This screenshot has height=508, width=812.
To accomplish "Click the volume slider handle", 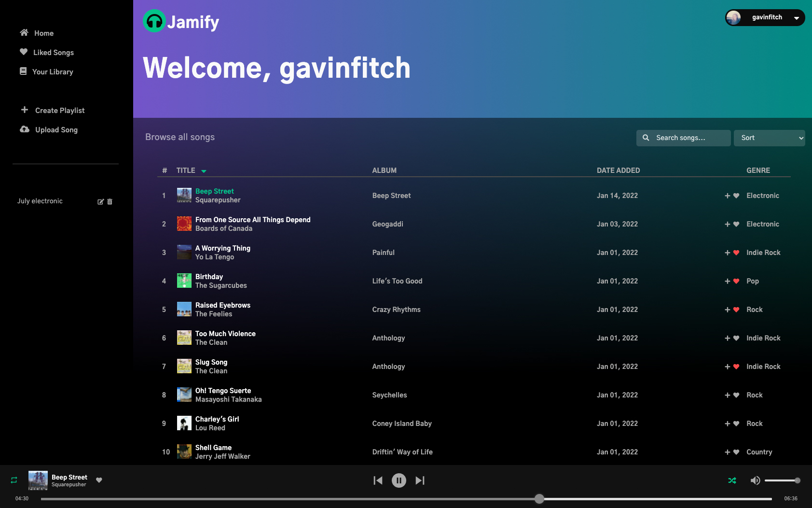I will [x=798, y=480].
